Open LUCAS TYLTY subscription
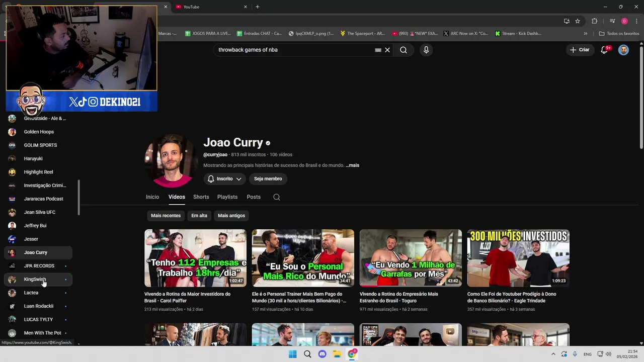Viewport: 644px width, 362px height. click(x=38, y=319)
